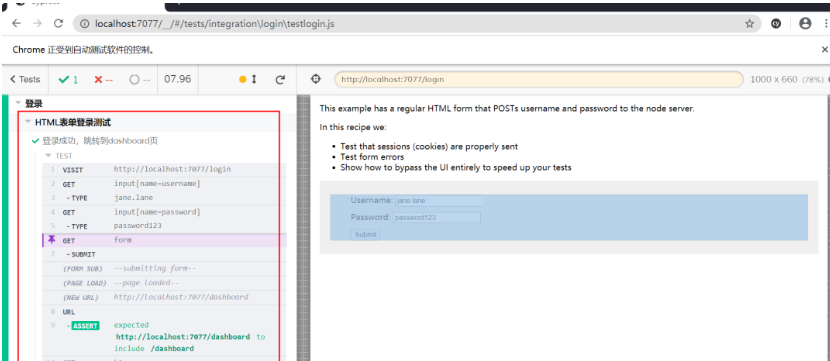This screenshot has width=830, height=361.
Task: Go back with the browser back arrow
Action: click(x=16, y=24)
